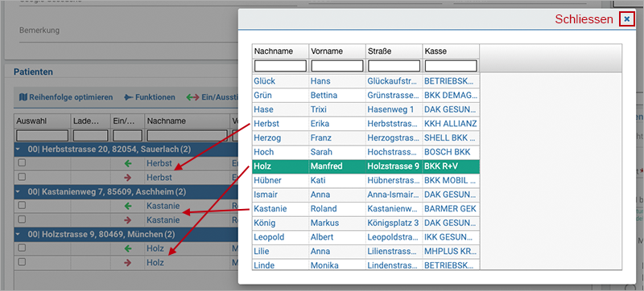Tick checkbox of first Holz row
Viewport: 644px width, 291px height.
22,248
